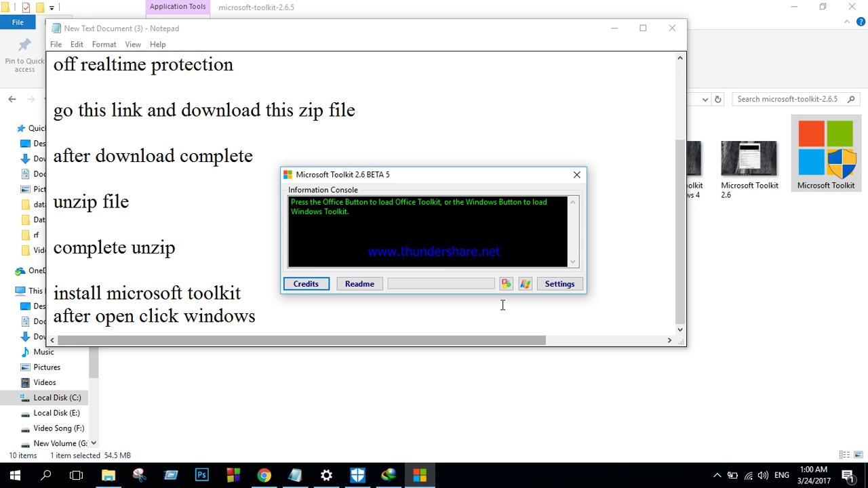Open Windows Defender shield on taskbar

357,475
